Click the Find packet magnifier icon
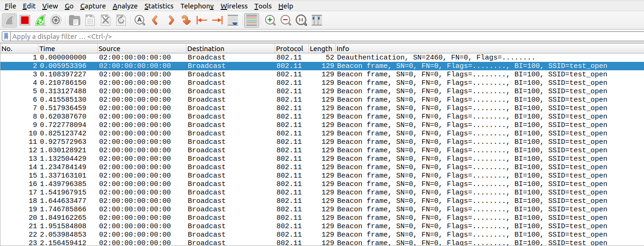 (140, 20)
